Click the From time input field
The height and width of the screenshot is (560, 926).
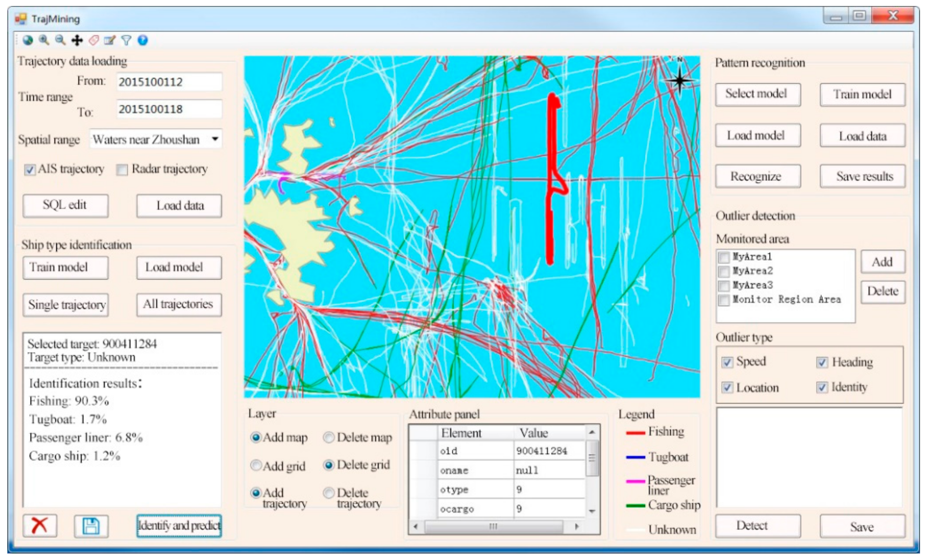(169, 82)
